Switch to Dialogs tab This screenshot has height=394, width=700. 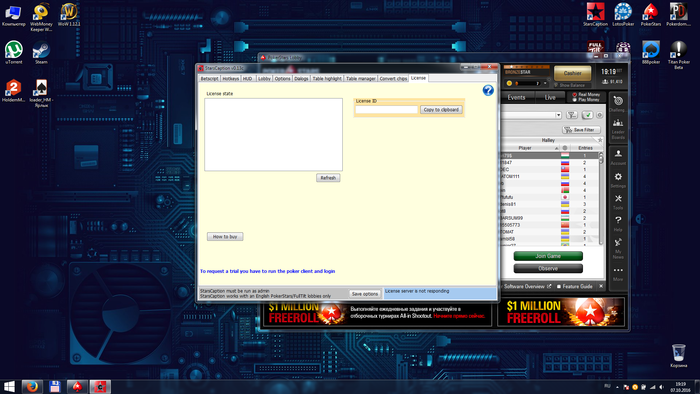[x=301, y=79]
